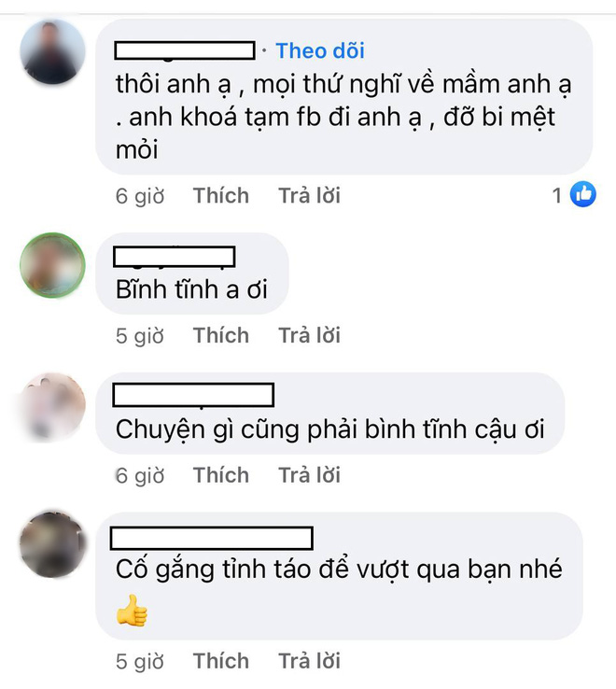Click the redacted name above 'Bĩnh tĩnh a ơi'
Image resolution: width=616 pixels, height=689 pixels.
pyautogui.click(x=175, y=257)
